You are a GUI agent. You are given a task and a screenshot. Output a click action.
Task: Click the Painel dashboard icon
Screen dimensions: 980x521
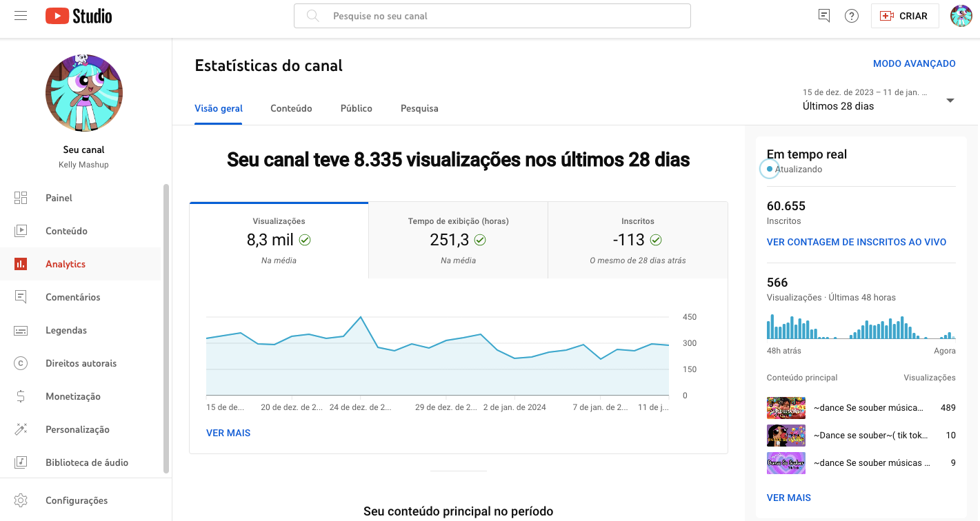coord(21,198)
